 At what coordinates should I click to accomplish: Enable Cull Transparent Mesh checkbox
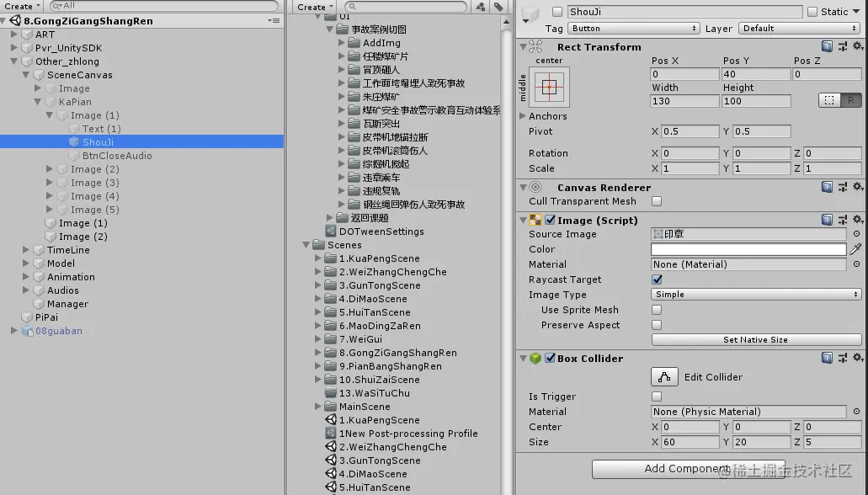[x=657, y=201]
